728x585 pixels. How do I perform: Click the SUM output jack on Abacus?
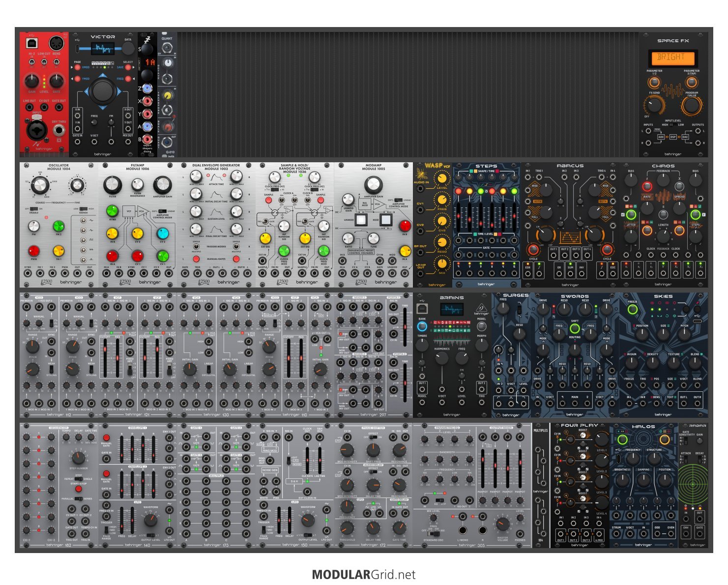(x=570, y=273)
